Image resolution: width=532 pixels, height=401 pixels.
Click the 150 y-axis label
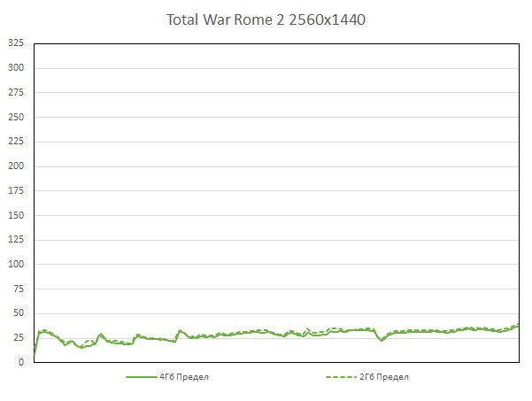tap(15, 215)
